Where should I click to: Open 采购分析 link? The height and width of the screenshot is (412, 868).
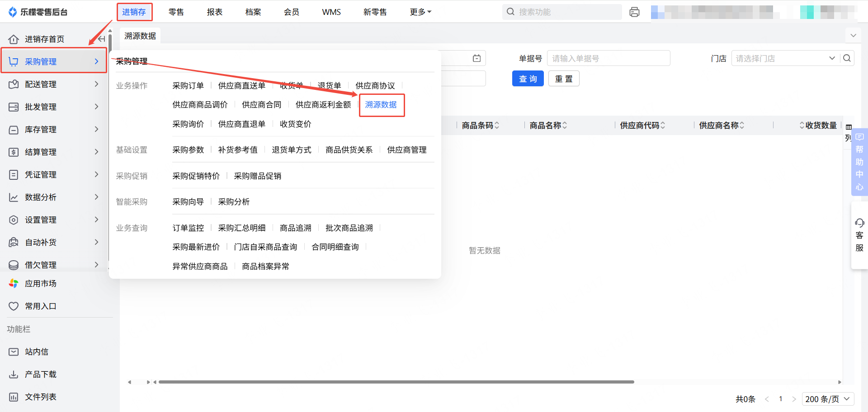[x=234, y=202]
